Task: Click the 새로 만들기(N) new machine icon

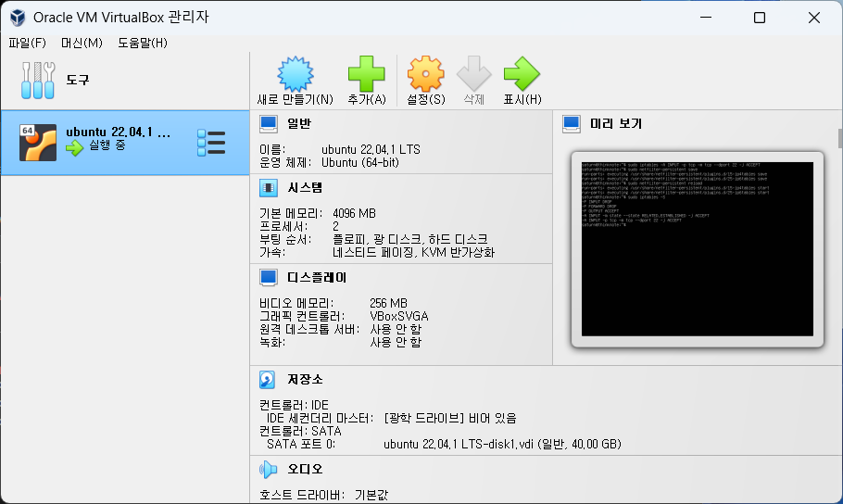Action: [x=296, y=74]
